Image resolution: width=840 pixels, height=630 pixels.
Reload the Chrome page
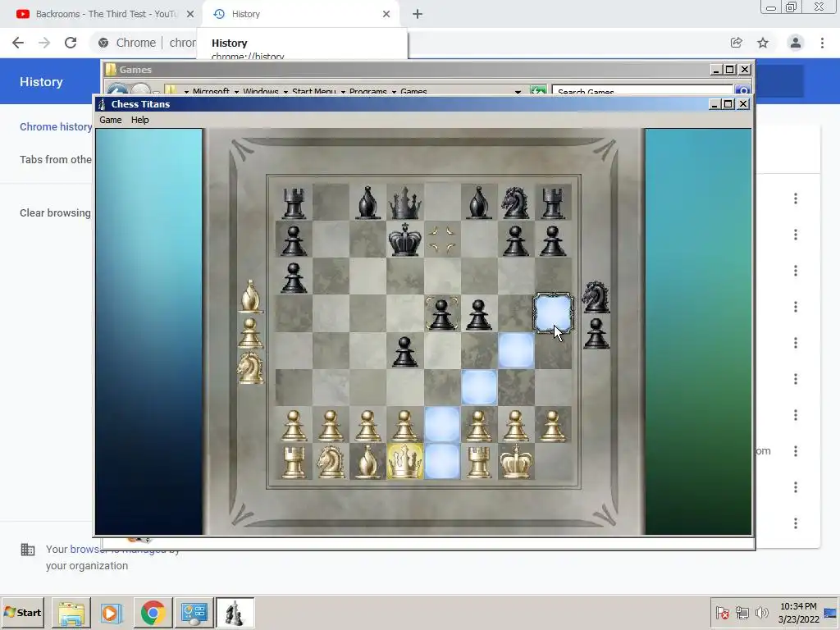71,43
